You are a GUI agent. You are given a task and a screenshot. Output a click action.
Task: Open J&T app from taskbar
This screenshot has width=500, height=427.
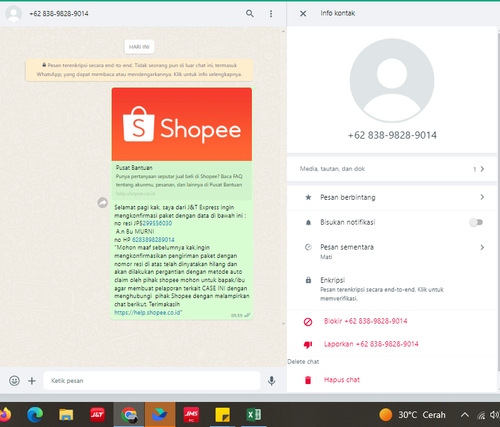coord(97,415)
